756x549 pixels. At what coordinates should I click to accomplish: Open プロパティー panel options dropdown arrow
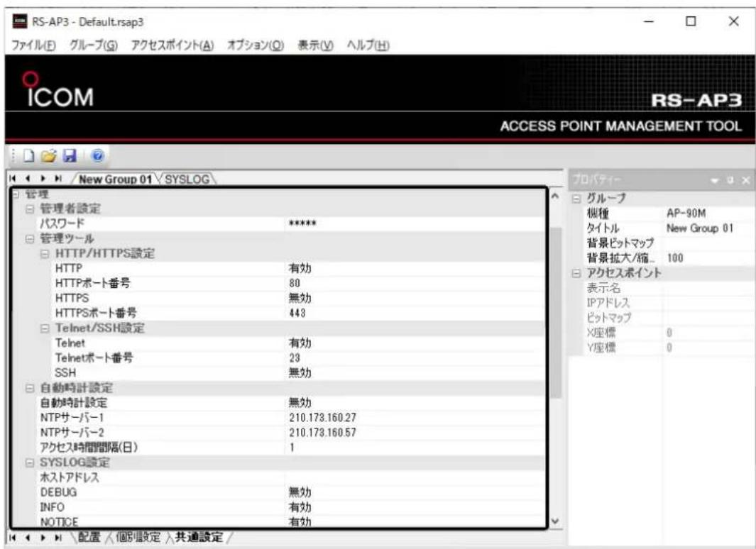pos(715,180)
